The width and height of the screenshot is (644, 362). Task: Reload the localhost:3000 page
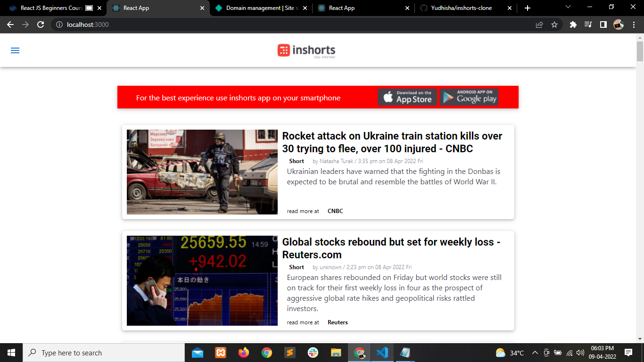[40, 25]
